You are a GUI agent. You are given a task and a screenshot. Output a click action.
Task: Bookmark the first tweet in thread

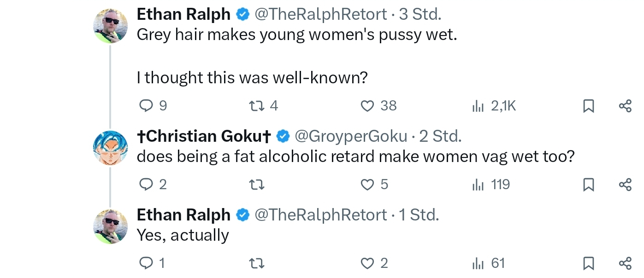(588, 106)
